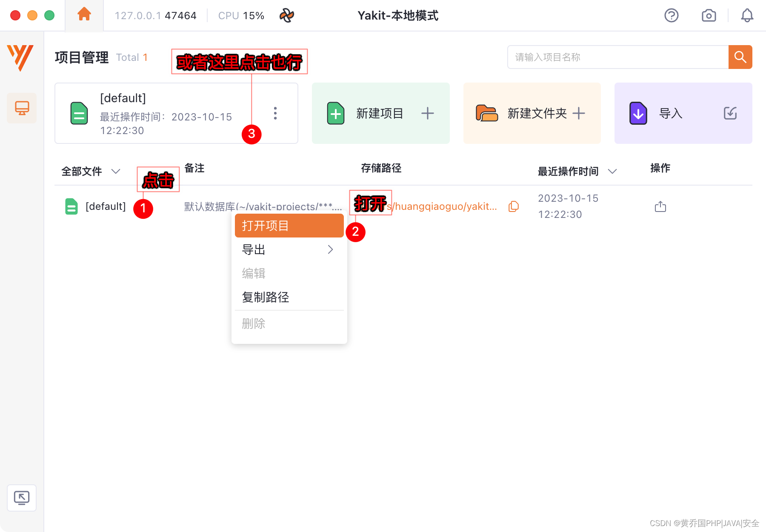This screenshot has width=766, height=532.
Task: Click the 项目管理 heading
Action: tap(82, 57)
